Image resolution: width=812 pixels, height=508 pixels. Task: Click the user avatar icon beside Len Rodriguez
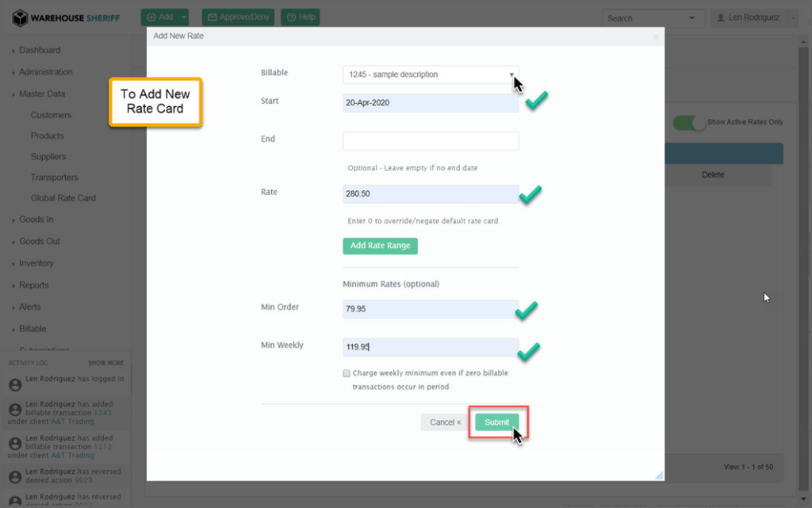coord(721,17)
